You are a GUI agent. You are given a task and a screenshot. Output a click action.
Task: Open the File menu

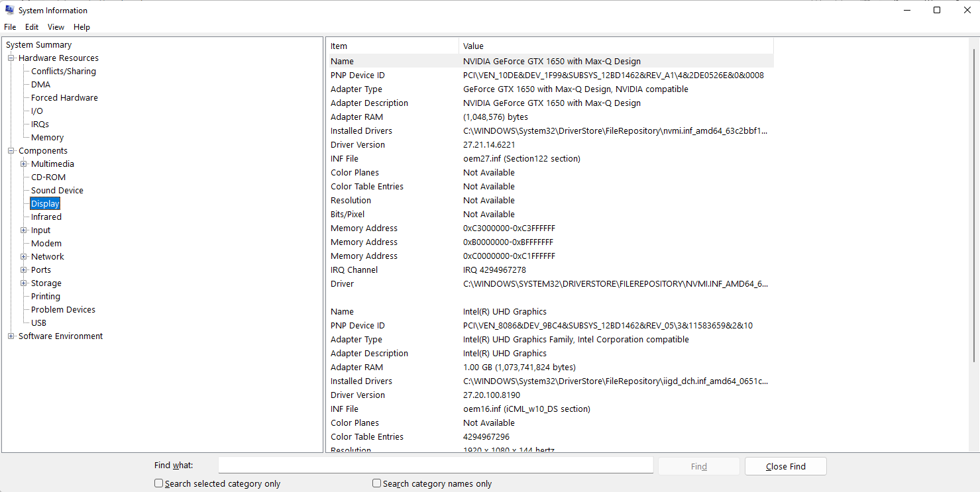(x=10, y=27)
